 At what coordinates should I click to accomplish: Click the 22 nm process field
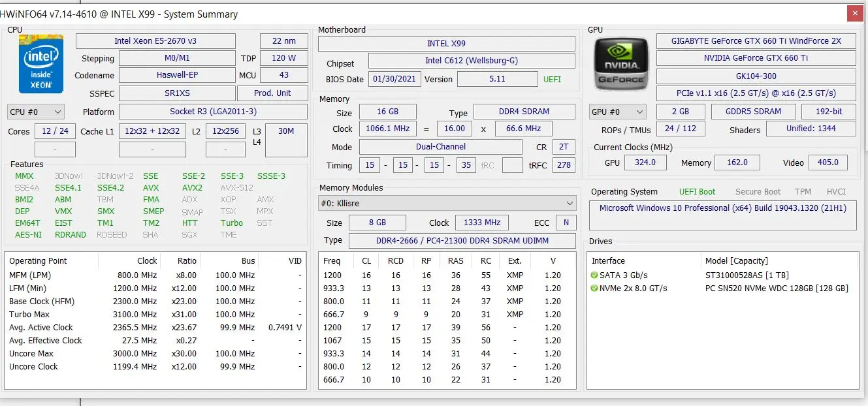pos(283,41)
